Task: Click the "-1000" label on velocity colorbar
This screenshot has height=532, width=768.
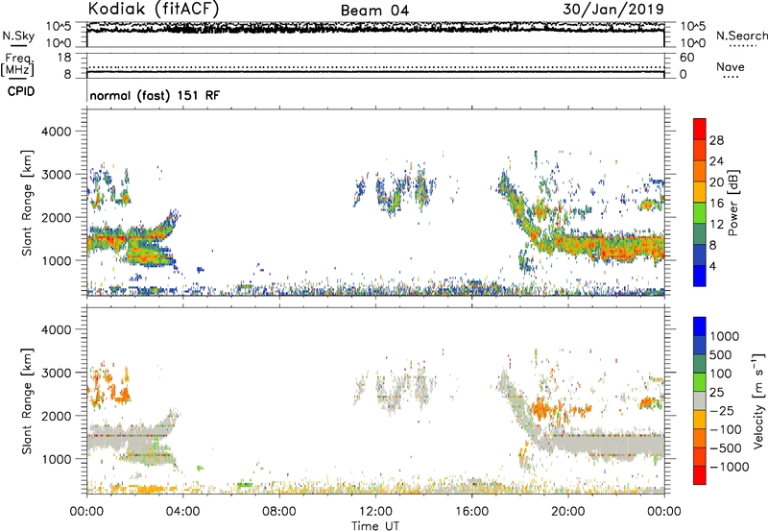Action: click(x=729, y=467)
